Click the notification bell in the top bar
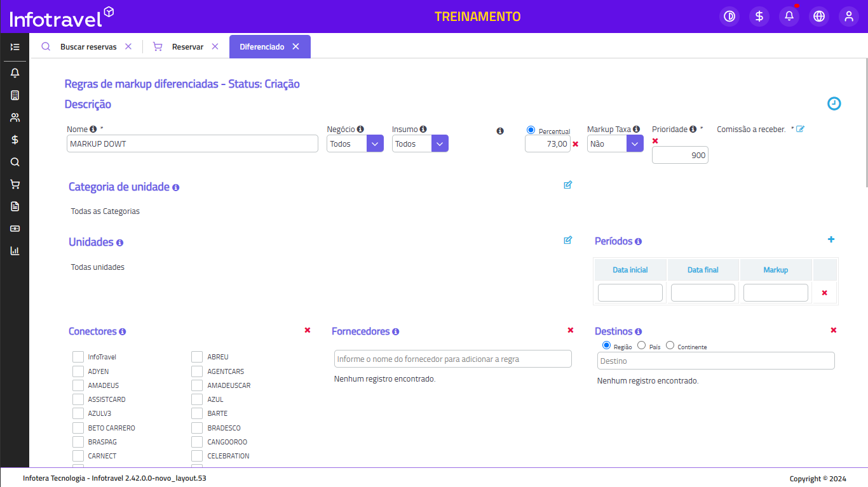The height and width of the screenshot is (487, 868). point(789,17)
